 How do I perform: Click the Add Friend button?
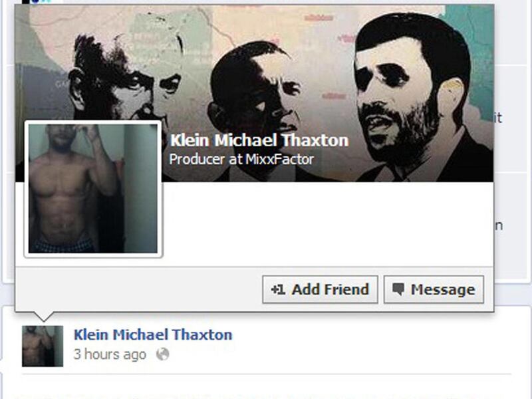320,289
